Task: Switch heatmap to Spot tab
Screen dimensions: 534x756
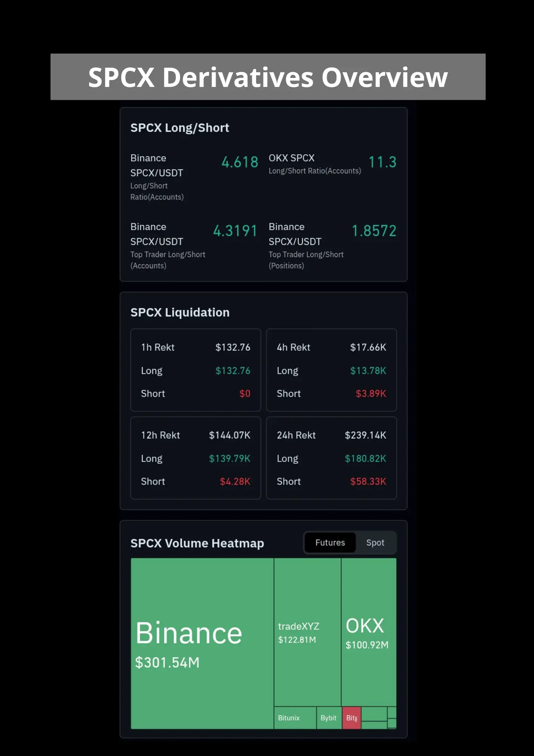Action: 375,542
